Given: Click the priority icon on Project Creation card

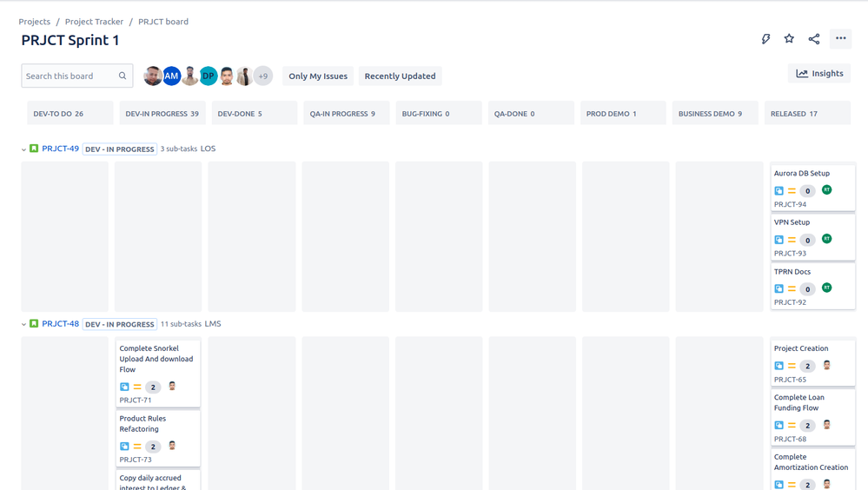Looking at the screenshot, I should coord(792,366).
